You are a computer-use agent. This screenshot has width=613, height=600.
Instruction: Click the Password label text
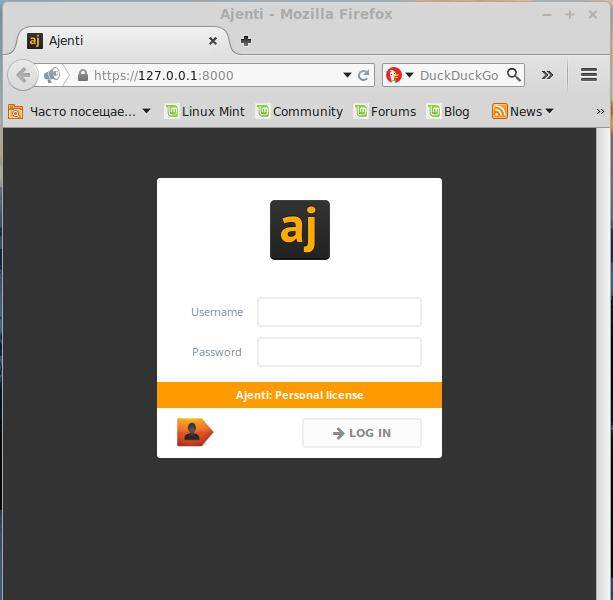point(217,352)
